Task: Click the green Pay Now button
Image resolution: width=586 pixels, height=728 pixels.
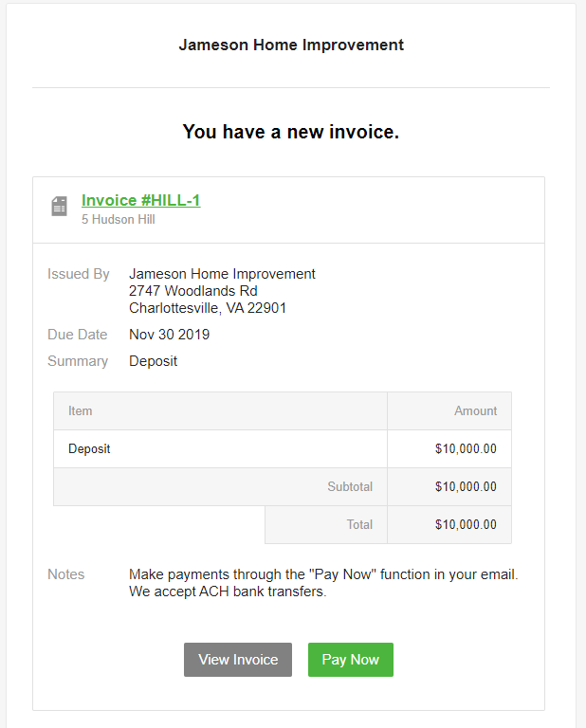Action: [350, 660]
